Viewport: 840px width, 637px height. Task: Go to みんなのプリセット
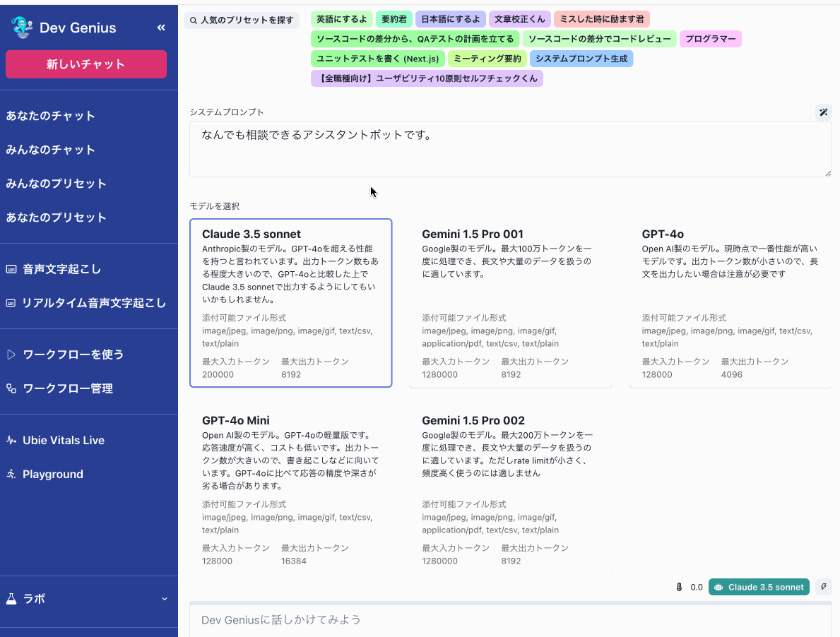coord(57,183)
